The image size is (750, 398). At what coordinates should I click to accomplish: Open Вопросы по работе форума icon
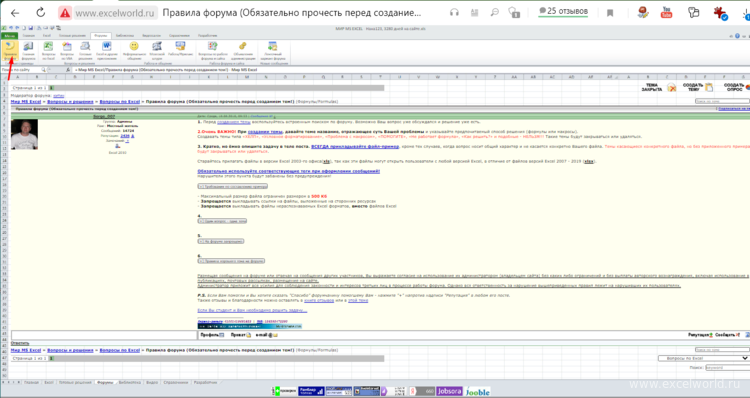click(x=213, y=51)
